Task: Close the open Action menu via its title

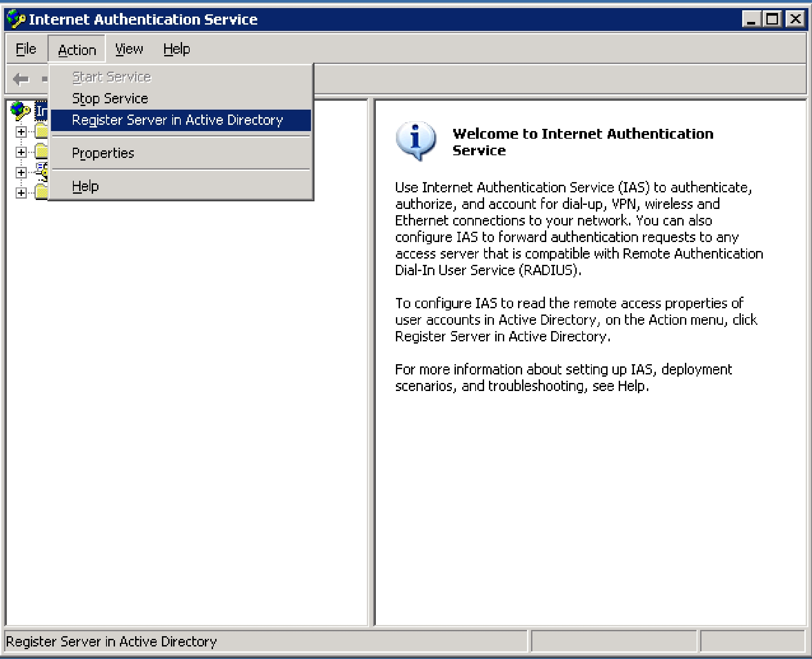Action: pyautogui.click(x=77, y=49)
